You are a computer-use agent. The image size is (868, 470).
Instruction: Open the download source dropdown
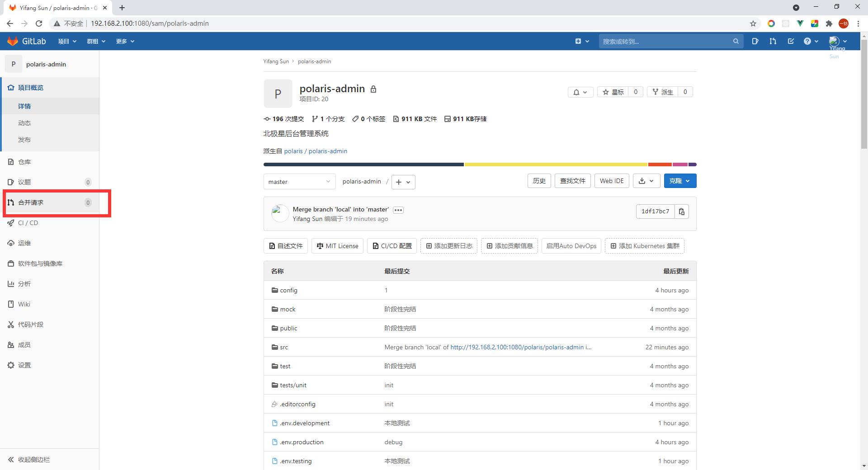(x=646, y=181)
